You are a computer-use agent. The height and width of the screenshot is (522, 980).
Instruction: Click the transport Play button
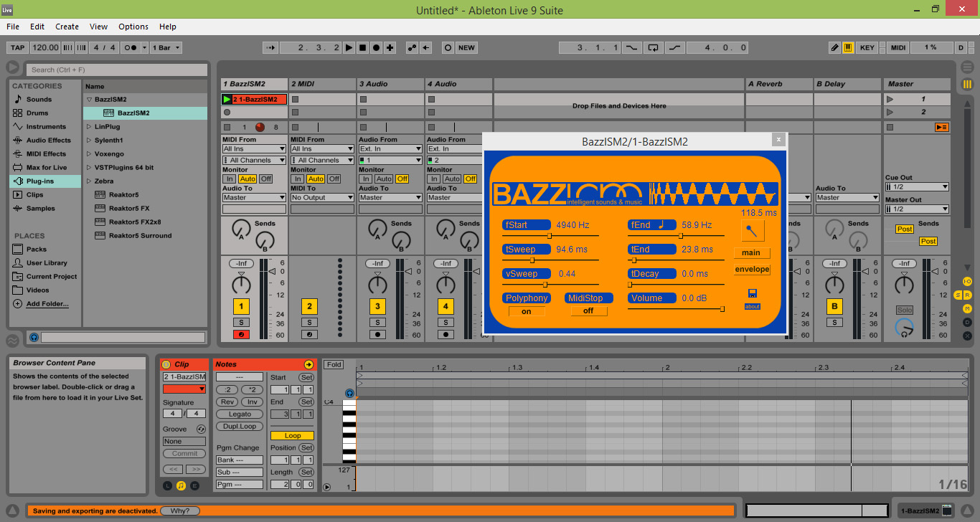349,47
